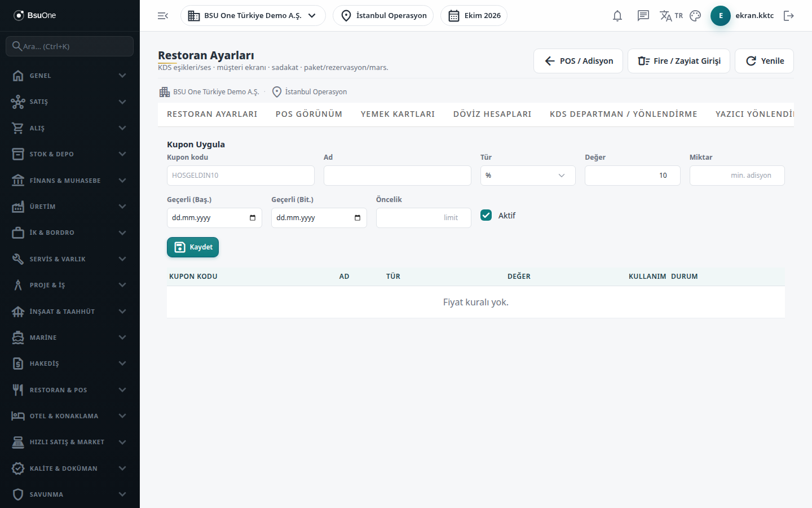Toggle the Aktif checkbox
This screenshot has width=812, height=508.
coord(486,215)
